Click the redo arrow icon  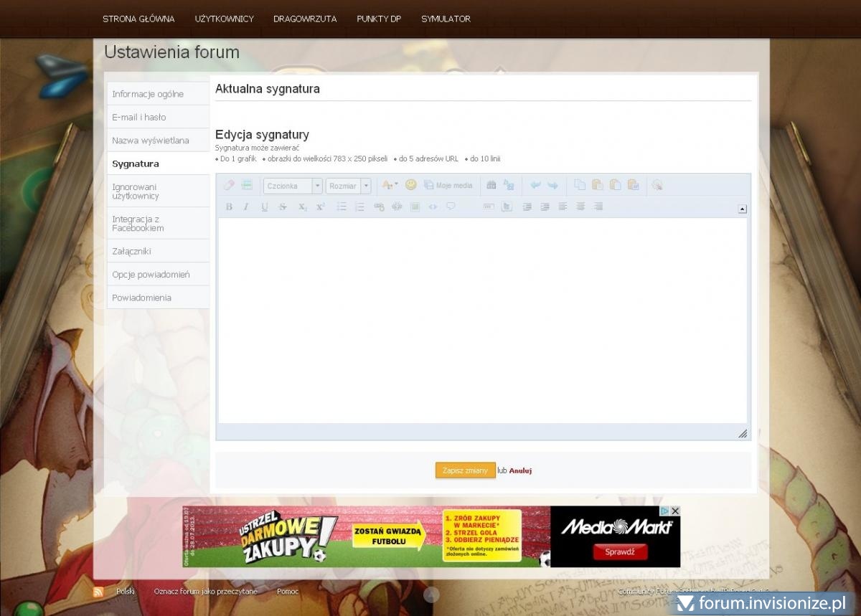pyautogui.click(x=552, y=185)
